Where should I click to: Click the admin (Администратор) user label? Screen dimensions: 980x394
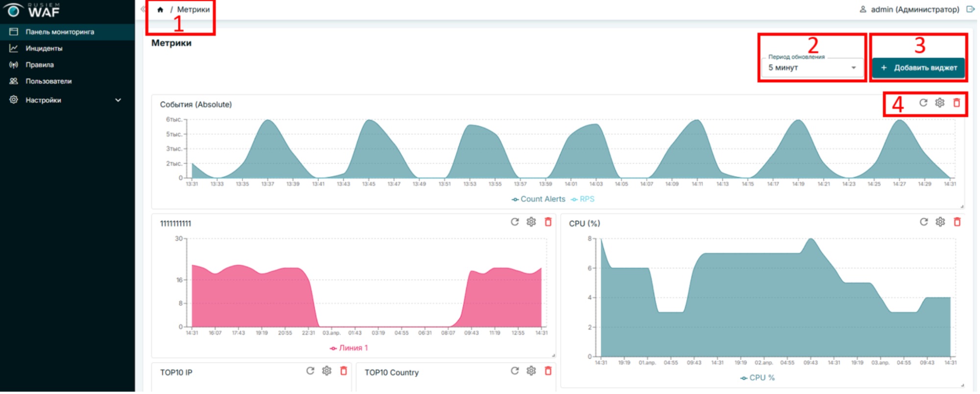point(915,9)
